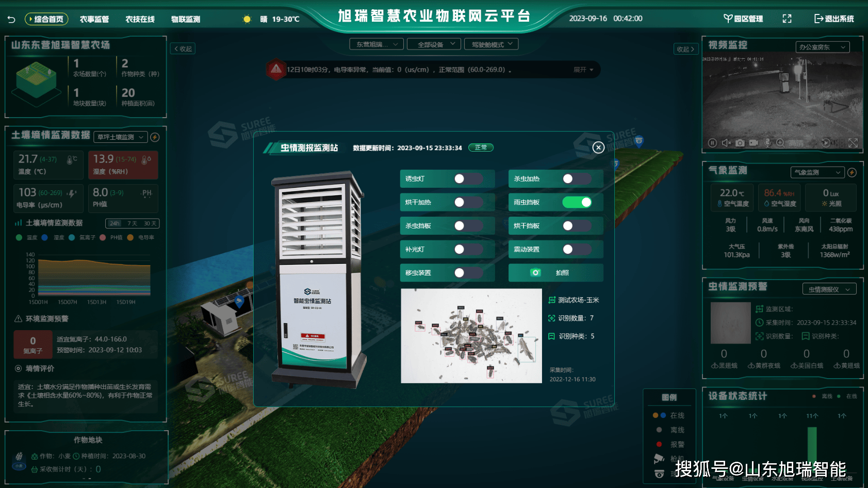Take a video snapshot with camera icon
The height and width of the screenshot is (488, 868).
coord(740,143)
